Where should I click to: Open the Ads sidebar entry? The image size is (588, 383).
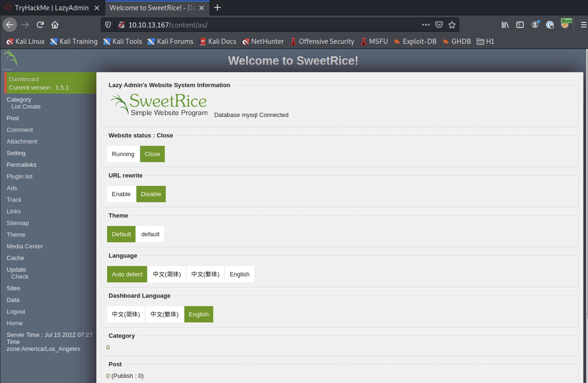coord(12,188)
